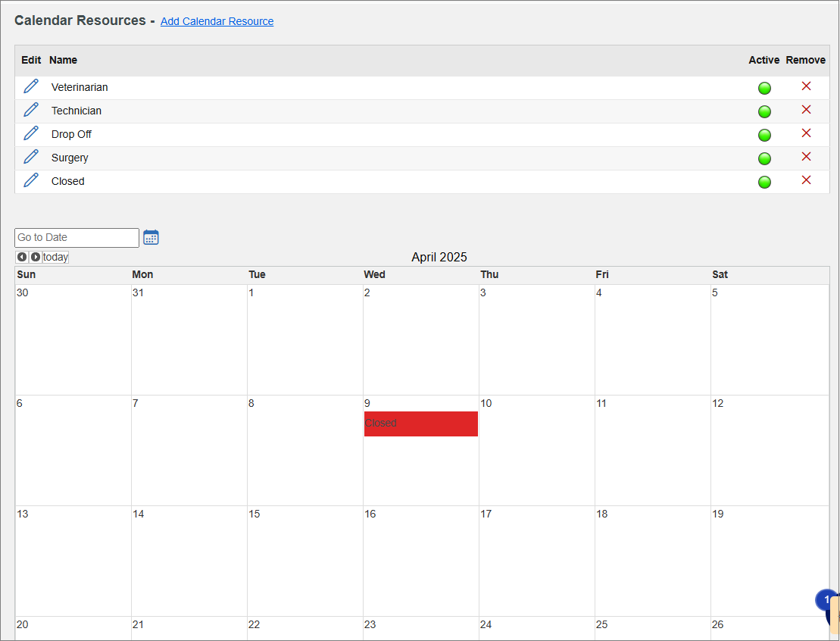
Task: Remove the Surgery resource red X
Action: (x=806, y=157)
